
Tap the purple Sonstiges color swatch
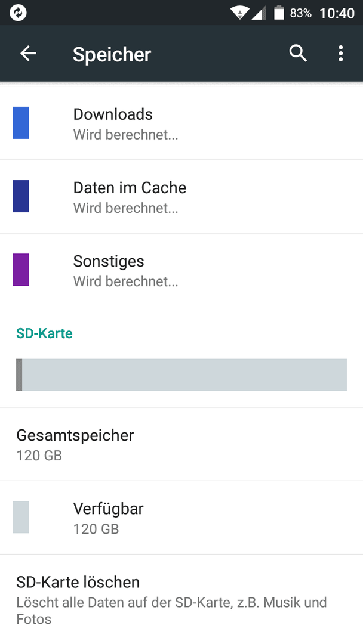tap(20, 270)
